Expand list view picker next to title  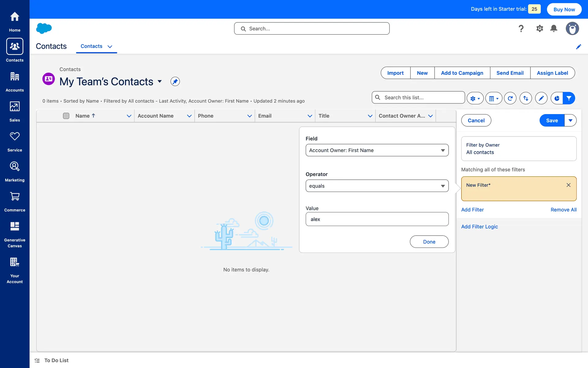coord(160,82)
